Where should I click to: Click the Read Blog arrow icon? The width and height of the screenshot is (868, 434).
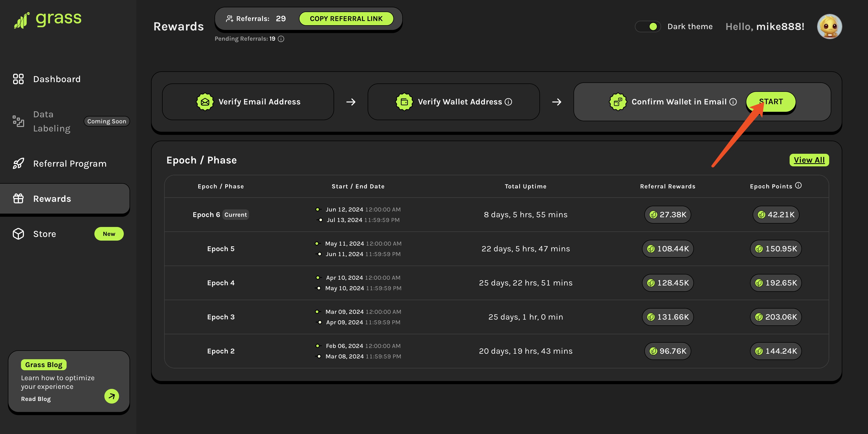(x=111, y=396)
